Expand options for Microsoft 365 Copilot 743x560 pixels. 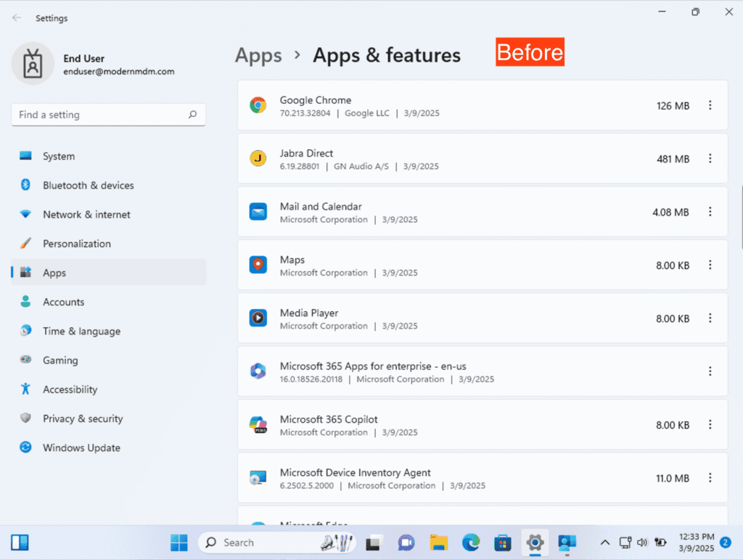click(x=710, y=425)
